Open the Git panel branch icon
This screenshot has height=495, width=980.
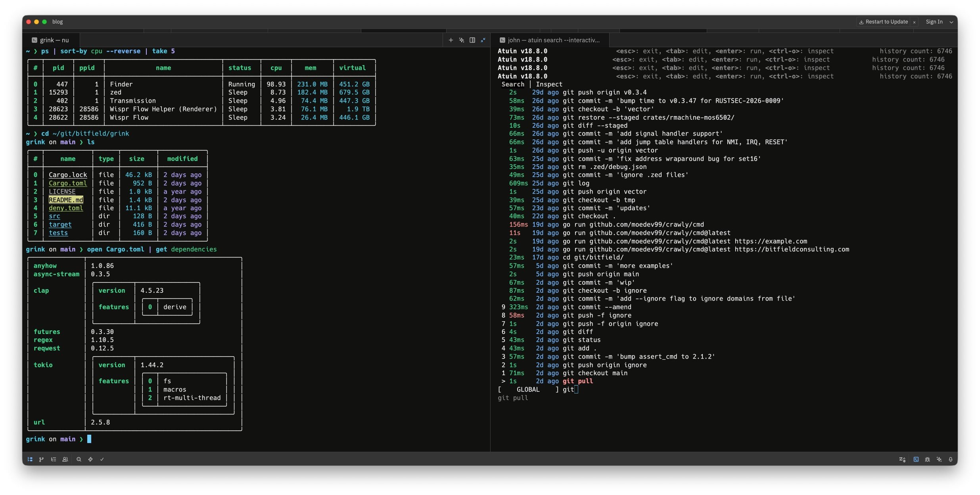(41, 459)
